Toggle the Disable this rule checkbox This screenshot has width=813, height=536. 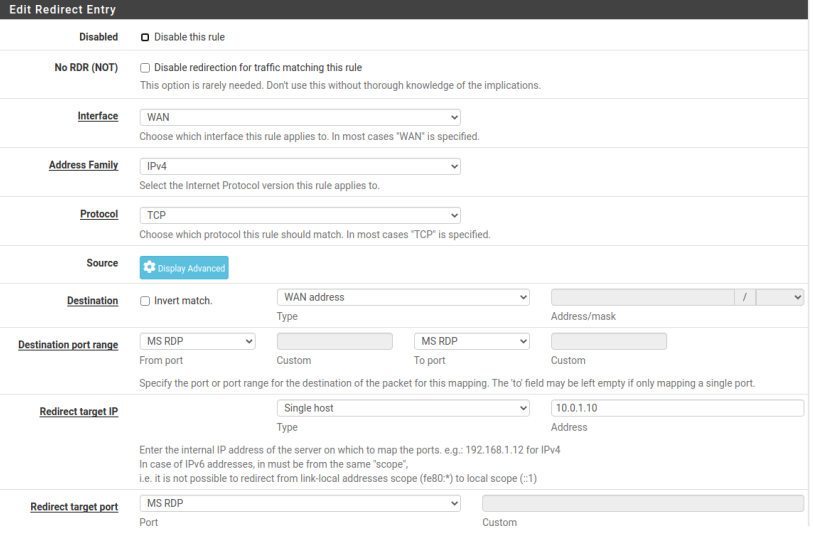(145, 37)
